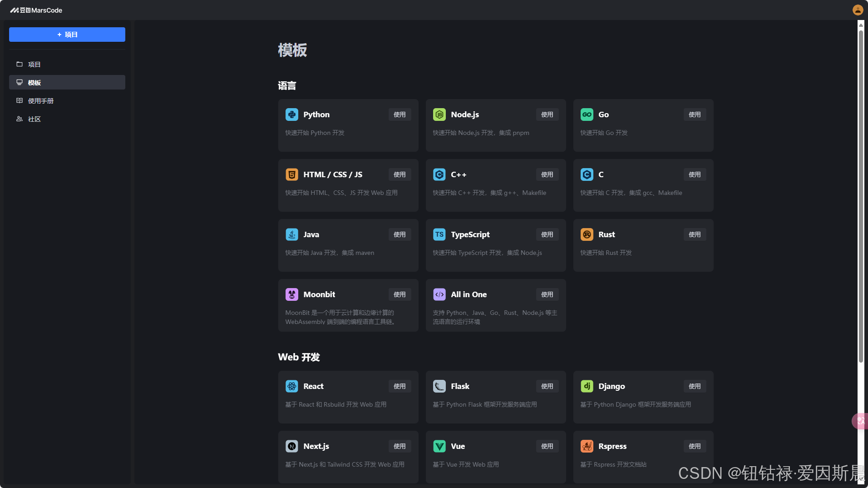Use the Vue template
The height and width of the screenshot is (488, 868).
[x=547, y=446]
